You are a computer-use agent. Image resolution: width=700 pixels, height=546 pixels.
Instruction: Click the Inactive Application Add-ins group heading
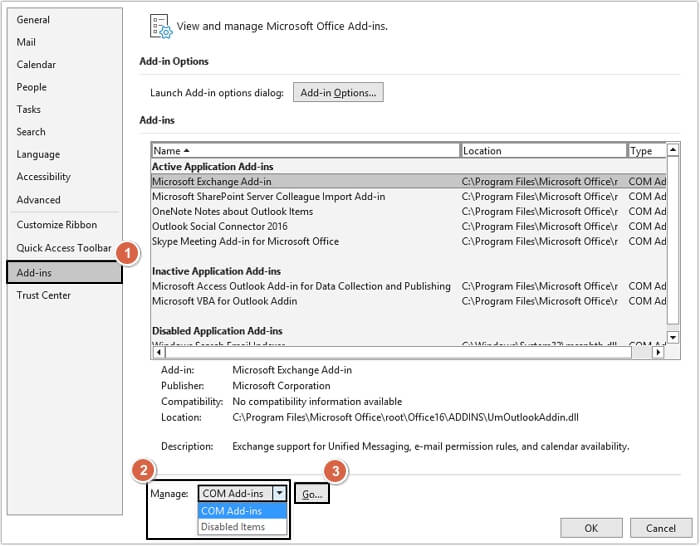click(216, 271)
